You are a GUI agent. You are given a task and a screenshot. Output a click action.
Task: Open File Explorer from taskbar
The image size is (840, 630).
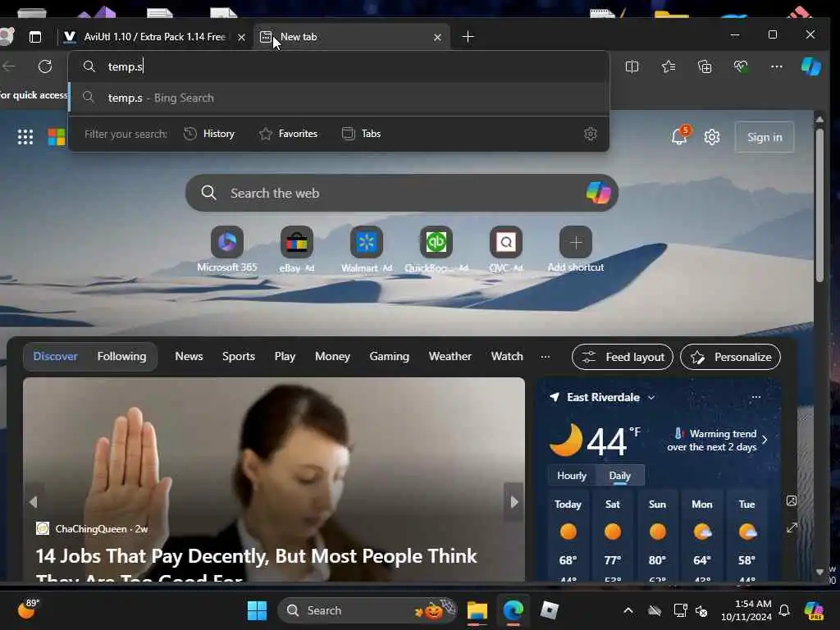(477, 610)
